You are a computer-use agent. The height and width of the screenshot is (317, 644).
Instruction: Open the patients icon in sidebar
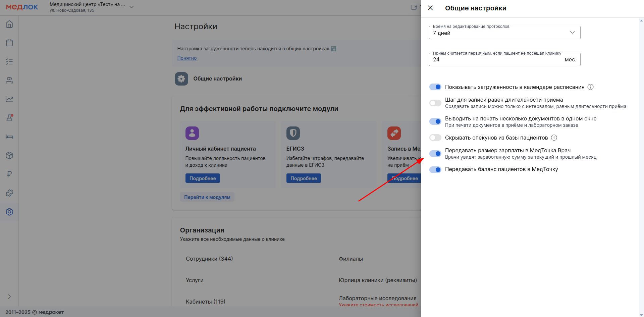[x=9, y=81]
